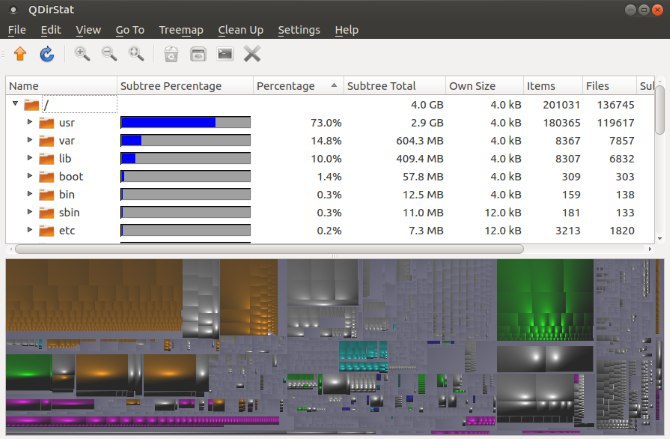
Task: Open terminal here
Action: click(x=225, y=54)
